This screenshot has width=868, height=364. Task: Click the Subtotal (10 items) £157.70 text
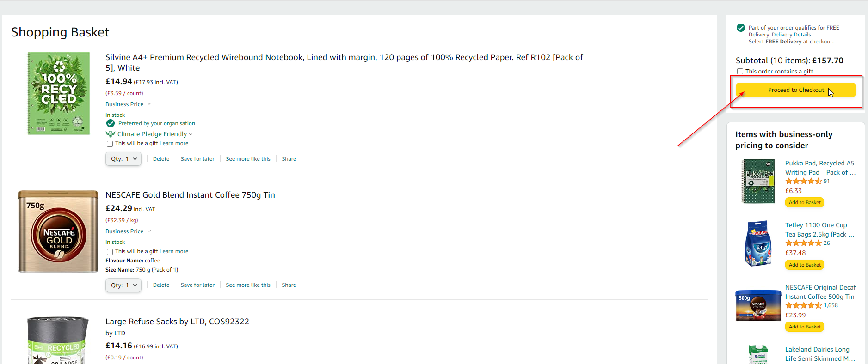click(789, 61)
